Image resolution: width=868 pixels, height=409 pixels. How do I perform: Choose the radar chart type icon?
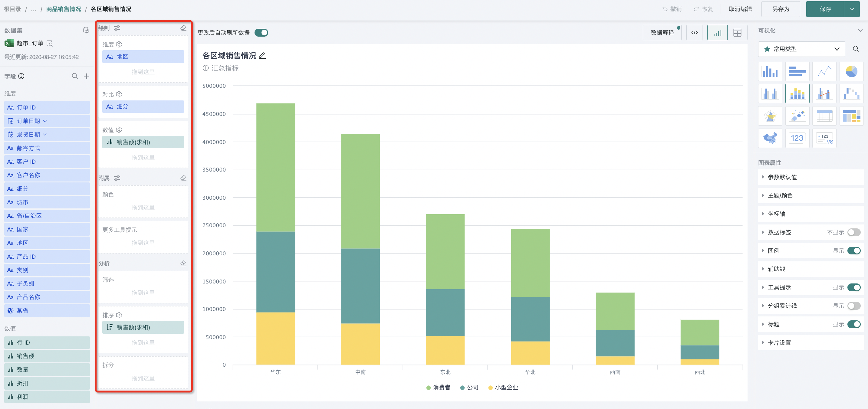click(x=770, y=116)
